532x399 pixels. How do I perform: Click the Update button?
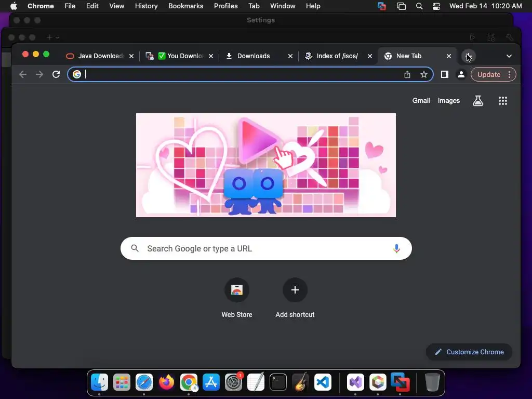(489, 74)
